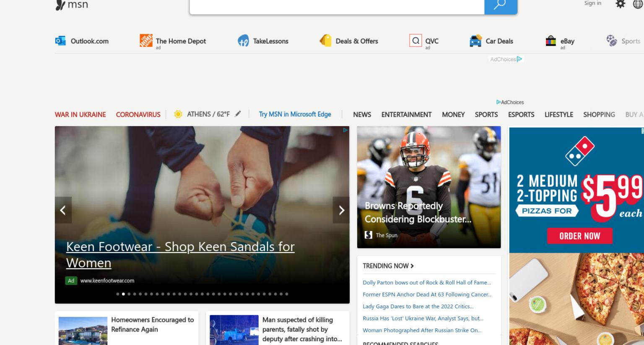Select first carousel indicator dot

coord(118,294)
